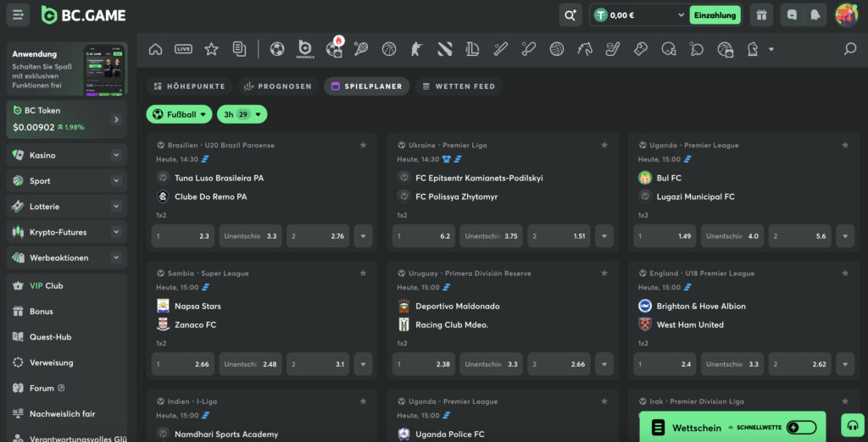868x442 pixels.
Task: Favorite the Brighton & Hove Albion match
Action: [845, 273]
